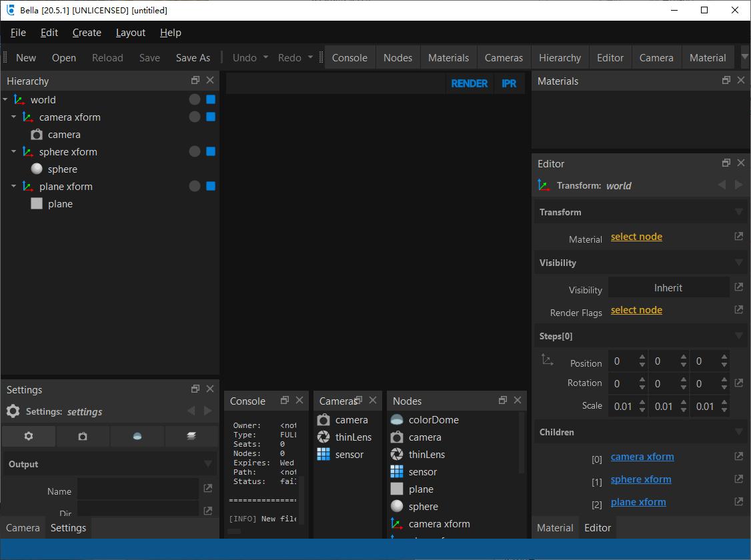
Task: Float the Nodes panel
Action: tap(502, 400)
